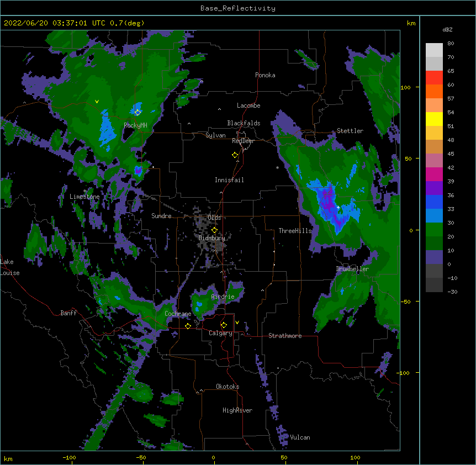Click the dBZ legend heading
This screenshot has width=476, height=465.
coord(447,29)
